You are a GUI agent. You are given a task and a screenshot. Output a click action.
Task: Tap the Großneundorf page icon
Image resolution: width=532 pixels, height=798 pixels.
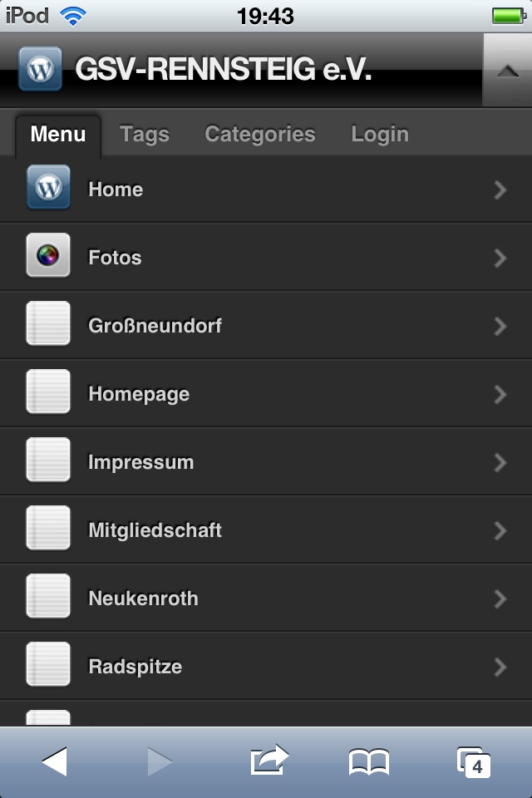coord(48,323)
